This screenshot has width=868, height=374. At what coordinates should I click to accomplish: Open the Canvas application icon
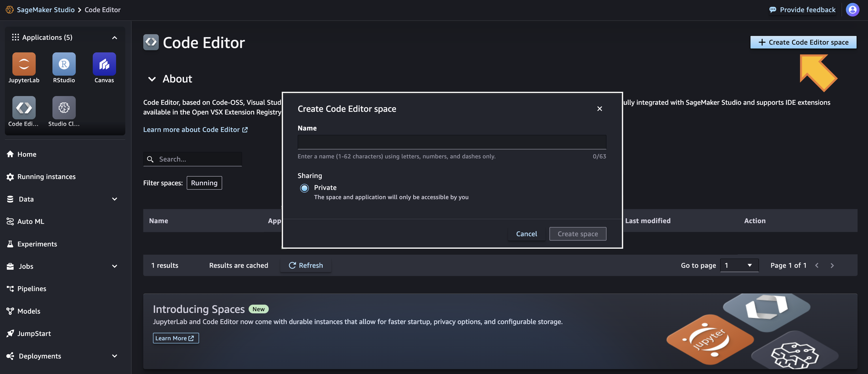(x=104, y=64)
